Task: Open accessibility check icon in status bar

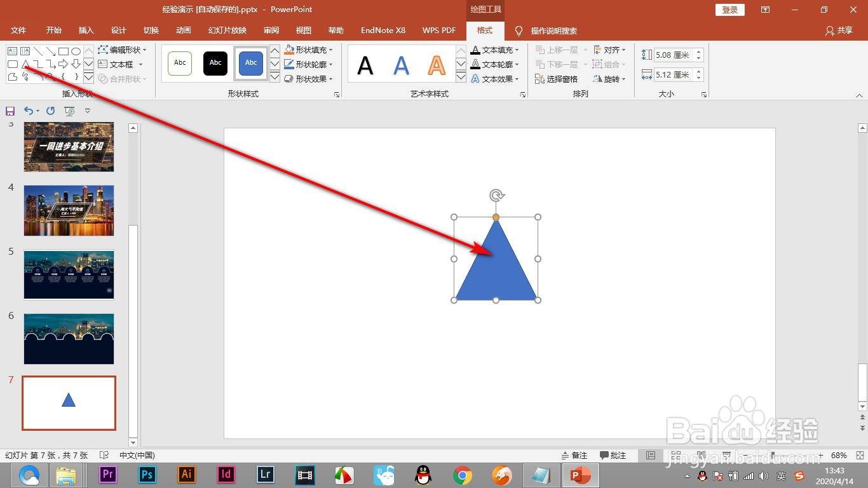Action: [104, 456]
